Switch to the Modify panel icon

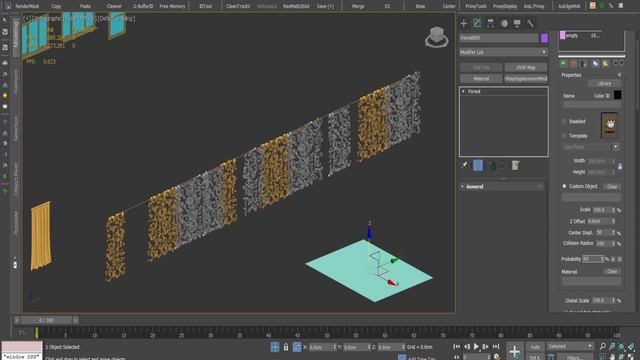tap(477, 23)
